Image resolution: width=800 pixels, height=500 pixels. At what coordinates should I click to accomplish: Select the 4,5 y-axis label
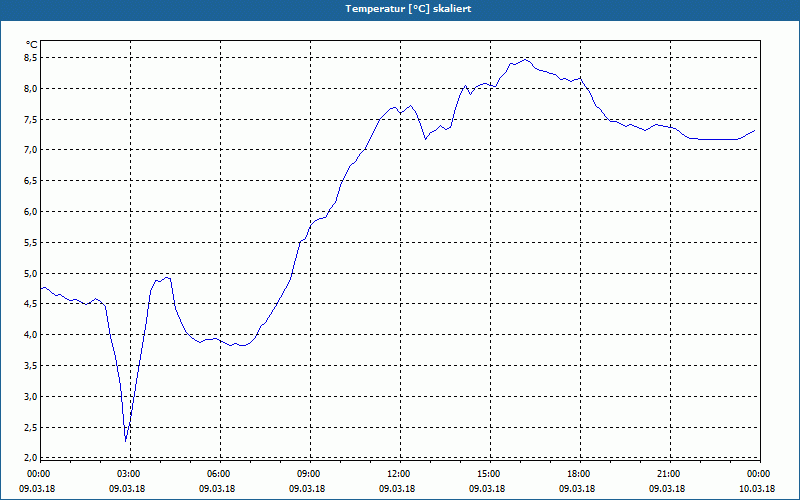[x=32, y=304]
